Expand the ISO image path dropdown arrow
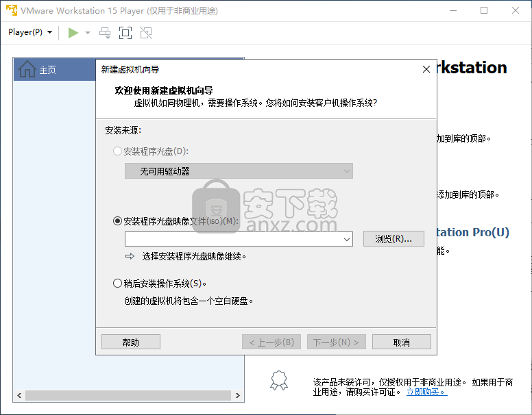Viewport: 532px width, 415px height. click(347, 239)
